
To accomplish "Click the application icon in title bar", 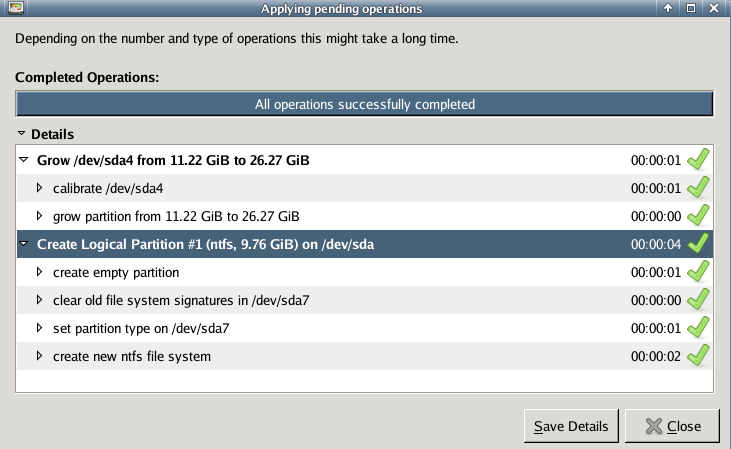I will coord(14,9).
